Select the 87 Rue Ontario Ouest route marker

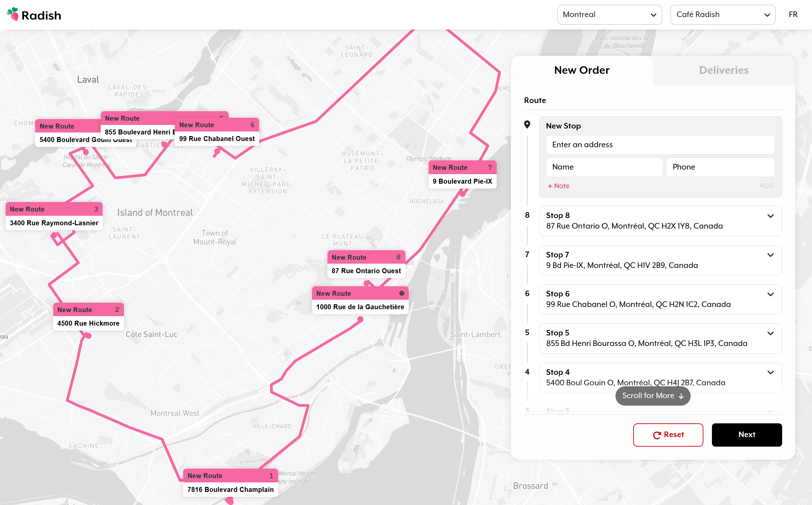click(366, 264)
